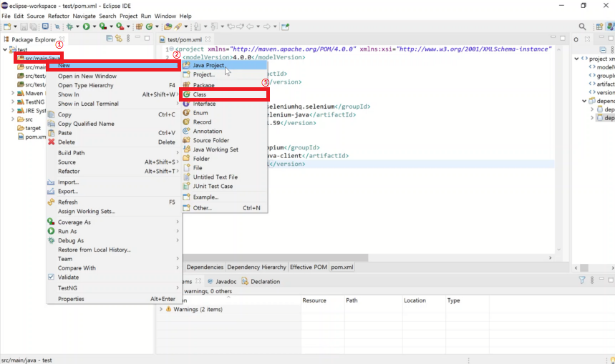The height and width of the screenshot is (364, 615).
Task: Switch to Effective POM tab
Action: 309,267
